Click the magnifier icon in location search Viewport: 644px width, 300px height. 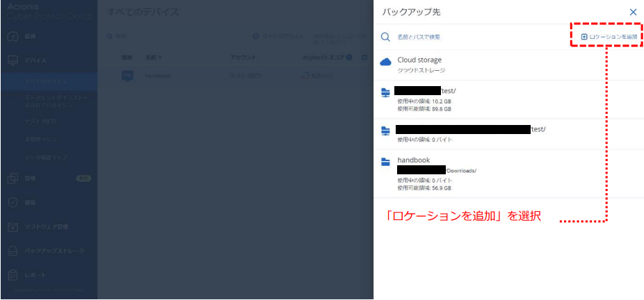pyautogui.click(x=385, y=37)
